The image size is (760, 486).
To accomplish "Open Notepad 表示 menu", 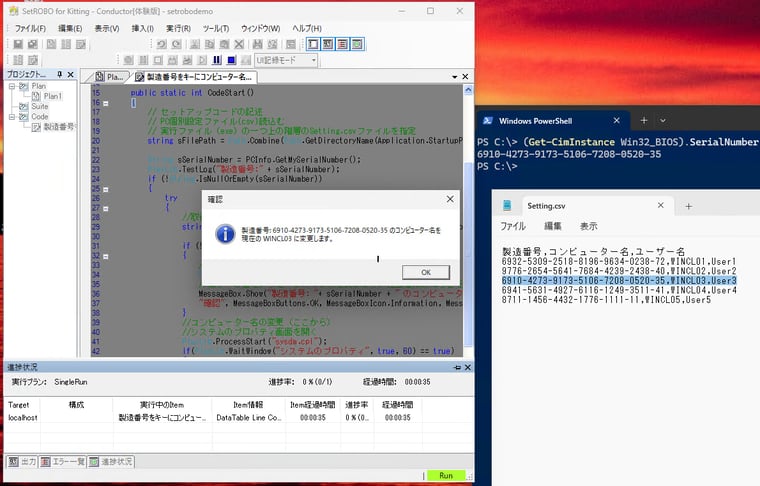I will click(x=588, y=226).
